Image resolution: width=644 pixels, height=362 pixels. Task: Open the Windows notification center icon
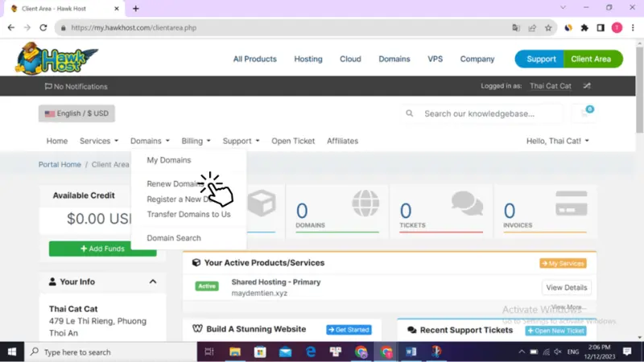pos(627,352)
